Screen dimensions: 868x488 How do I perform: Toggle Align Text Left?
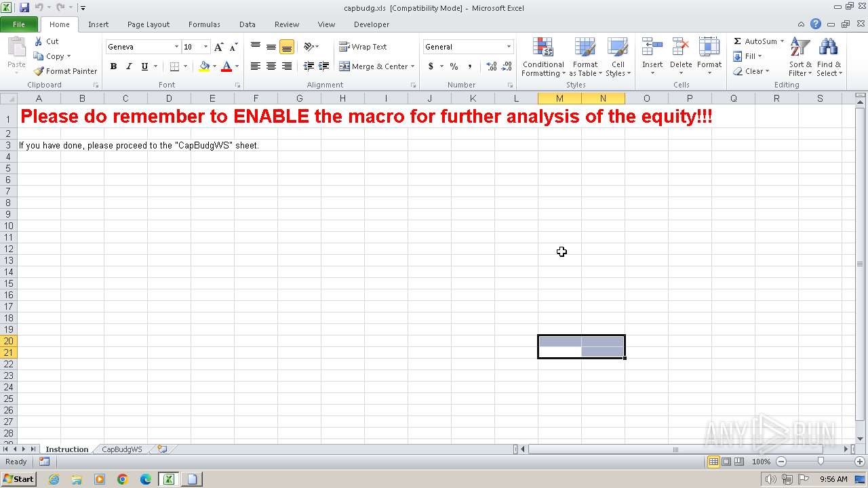coord(256,66)
